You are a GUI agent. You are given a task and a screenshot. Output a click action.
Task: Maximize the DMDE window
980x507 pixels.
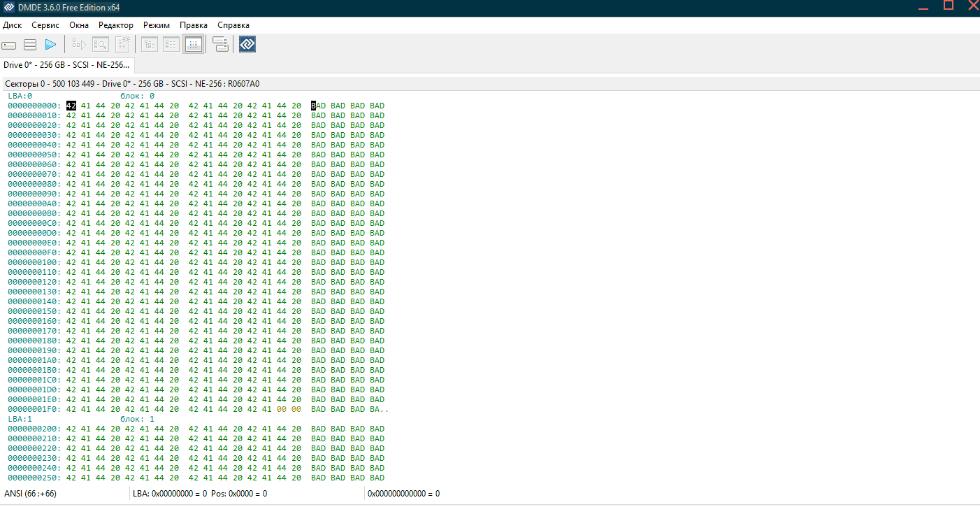click(x=949, y=6)
